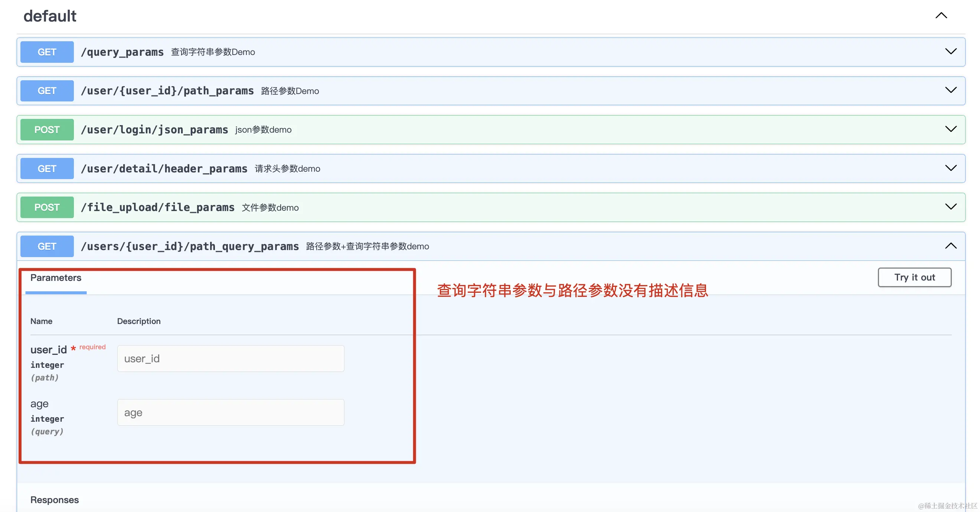980x512 pixels.
Task: Focus the user_id input field
Action: 231,359
